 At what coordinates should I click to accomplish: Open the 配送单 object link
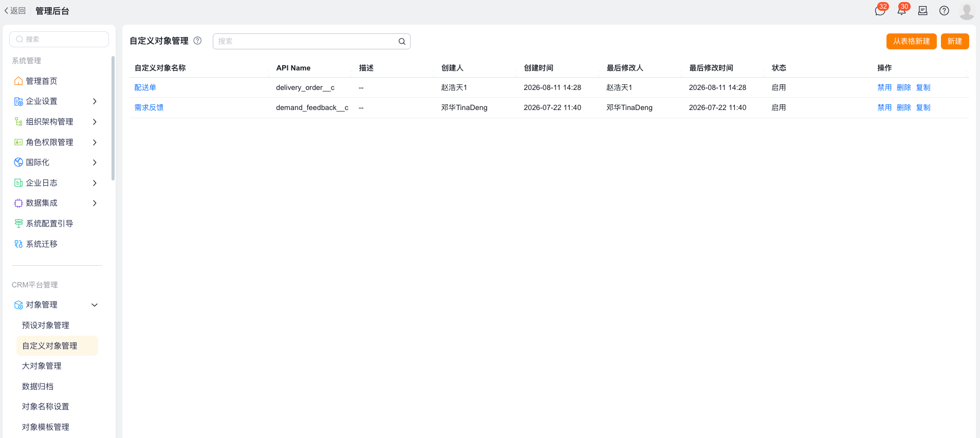(145, 87)
